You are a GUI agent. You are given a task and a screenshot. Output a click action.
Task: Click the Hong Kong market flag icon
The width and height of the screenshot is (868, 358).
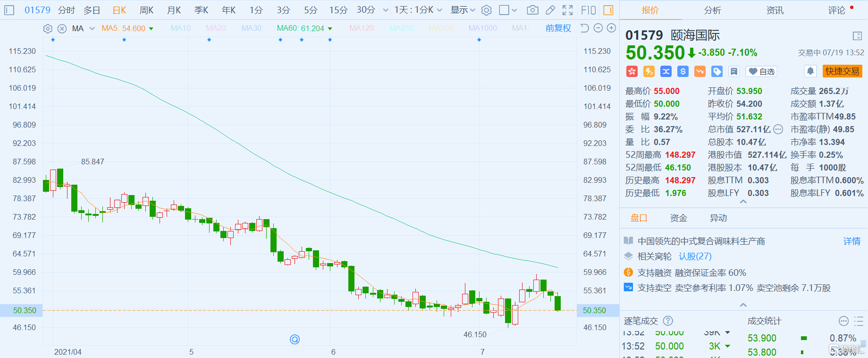(x=632, y=71)
